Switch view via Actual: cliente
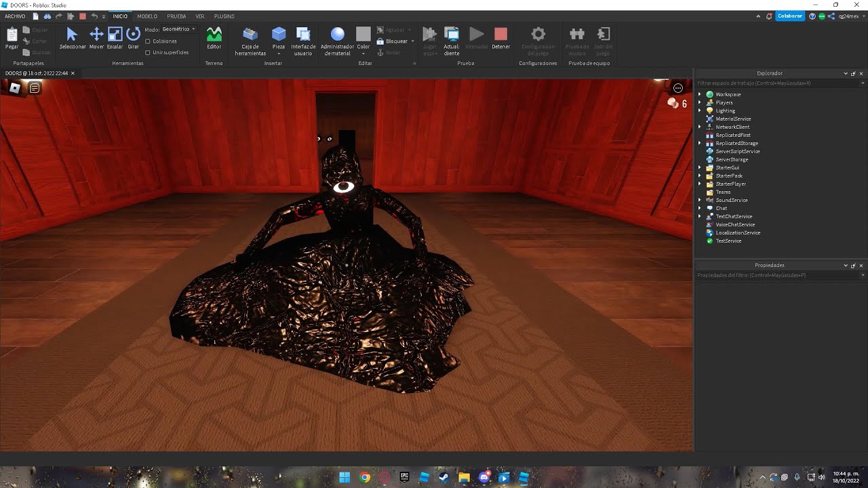The height and width of the screenshot is (488, 868). coord(452,41)
